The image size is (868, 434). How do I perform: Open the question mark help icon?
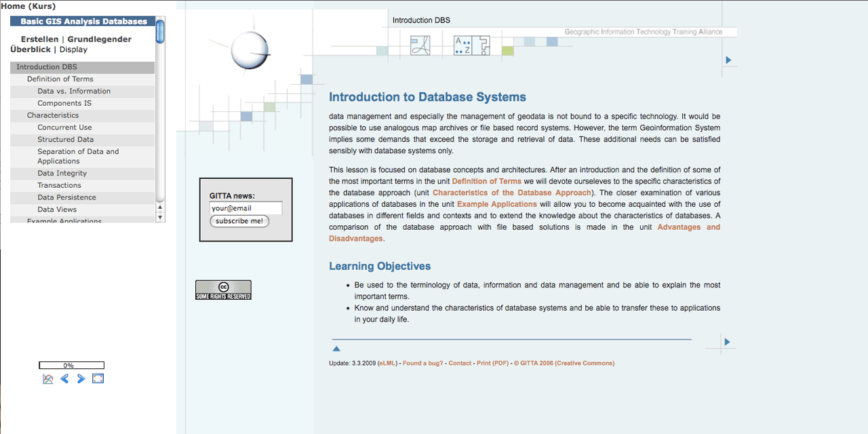point(481,45)
